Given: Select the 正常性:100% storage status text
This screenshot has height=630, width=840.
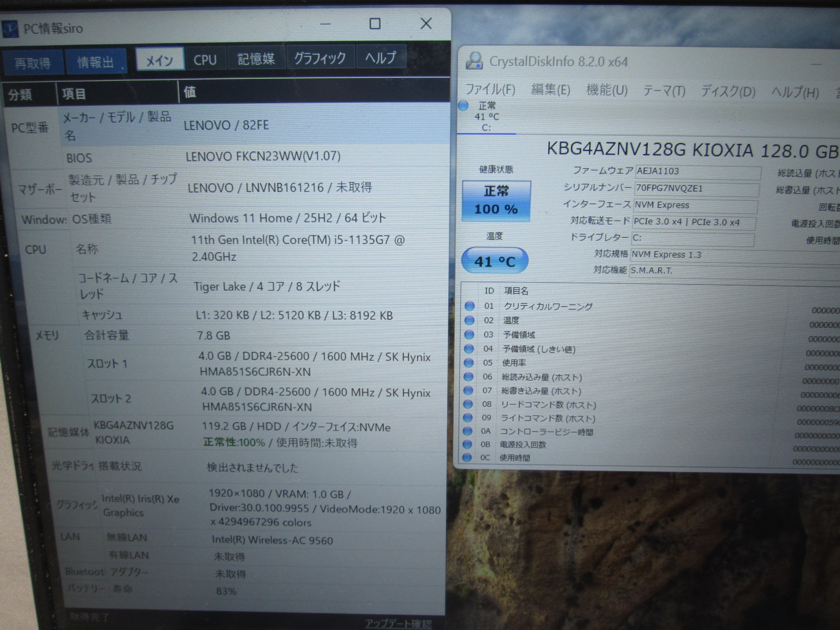Looking at the screenshot, I should coord(234,443).
